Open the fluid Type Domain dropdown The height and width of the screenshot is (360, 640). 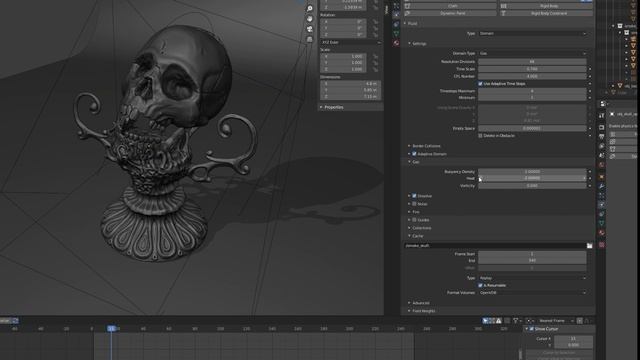(x=532, y=33)
